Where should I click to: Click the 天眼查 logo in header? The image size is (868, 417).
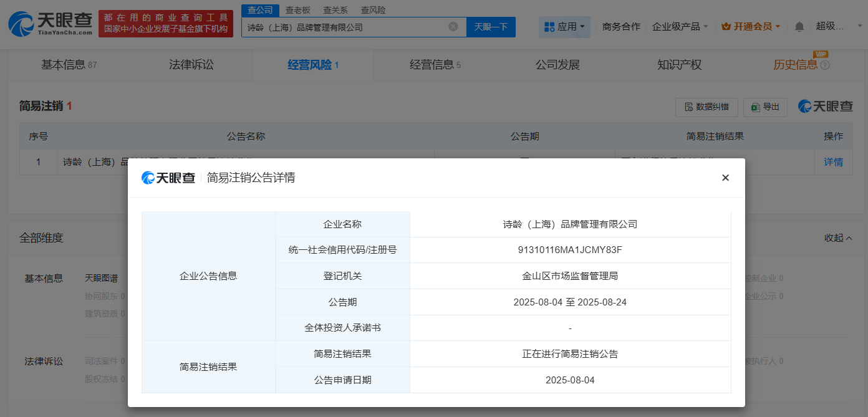pos(50,24)
